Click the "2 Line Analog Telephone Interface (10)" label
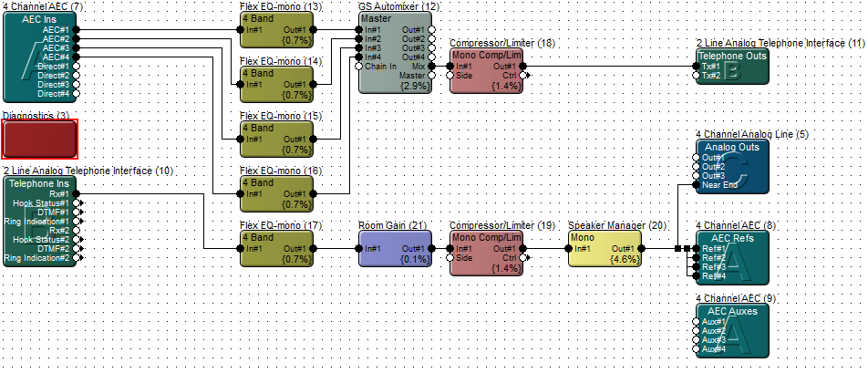Screen dimensions: 868x373 (x=88, y=171)
